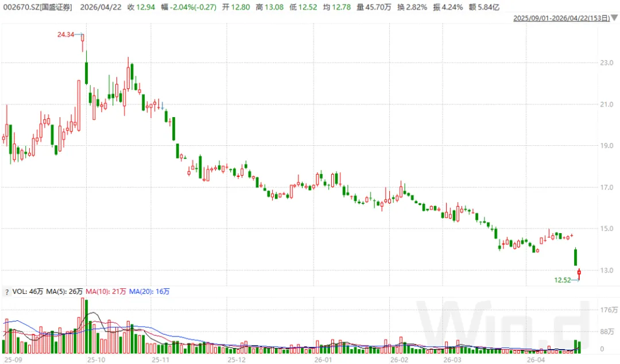This screenshot has width=620, height=364.
Task: Click the 176万 volume axis label
Action: point(609,310)
